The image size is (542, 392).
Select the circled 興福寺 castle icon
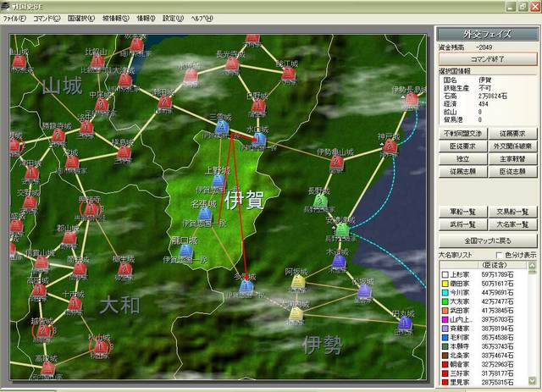tap(91, 209)
